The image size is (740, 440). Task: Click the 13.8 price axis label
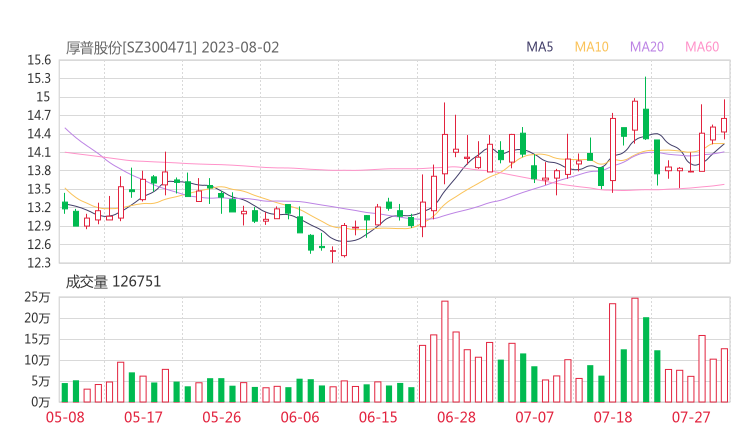(x=39, y=170)
